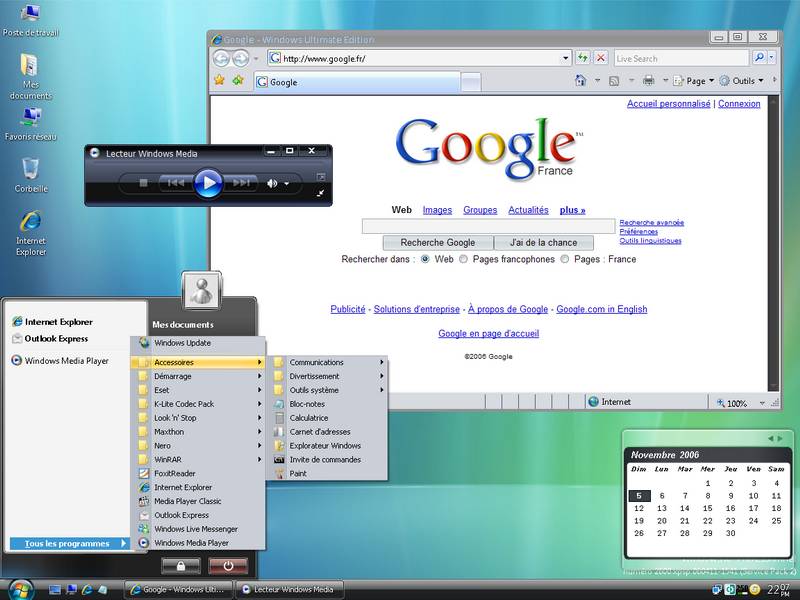The height and width of the screenshot is (600, 800).
Task: Click J'ai de la chance button
Action: pyautogui.click(x=544, y=242)
